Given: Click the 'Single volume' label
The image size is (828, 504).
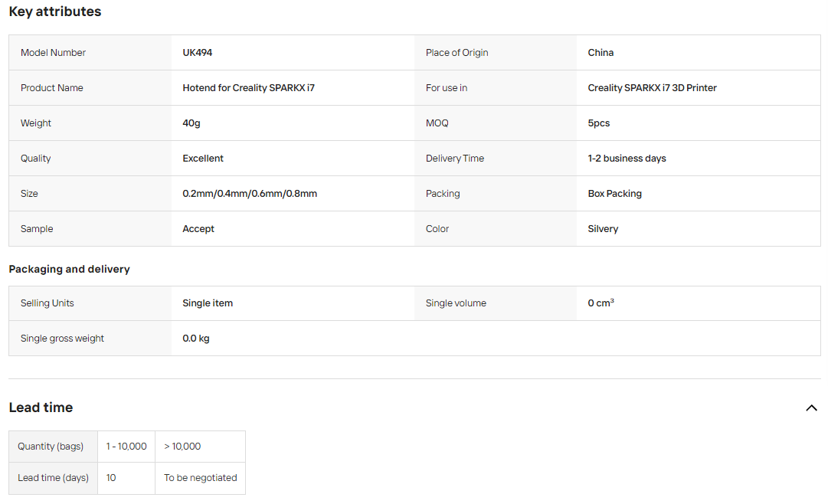Looking at the screenshot, I should point(456,303).
